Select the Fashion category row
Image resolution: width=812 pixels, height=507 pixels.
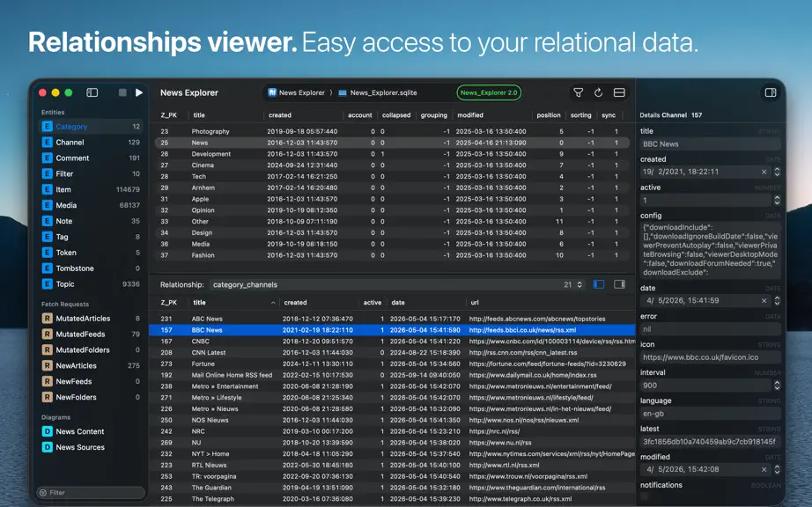pos(392,255)
